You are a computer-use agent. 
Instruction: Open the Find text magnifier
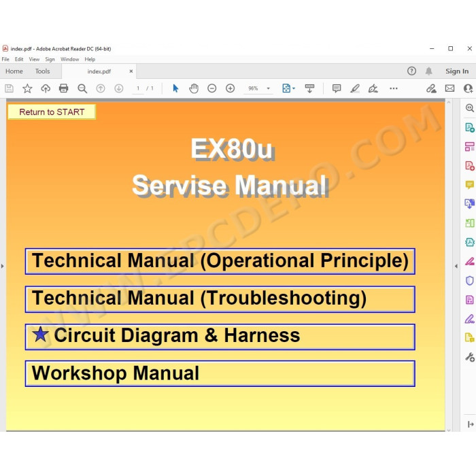(82, 88)
